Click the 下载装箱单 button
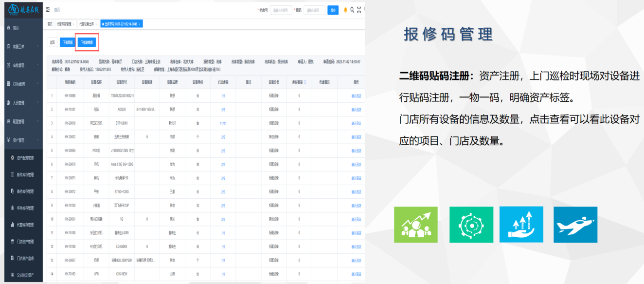The image size is (644, 284). (x=87, y=42)
